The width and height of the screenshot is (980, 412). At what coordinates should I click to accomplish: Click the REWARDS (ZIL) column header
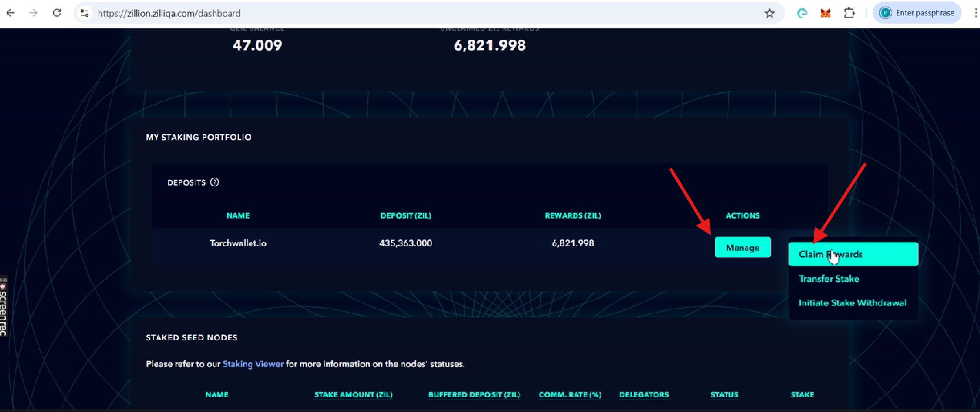[x=573, y=215]
